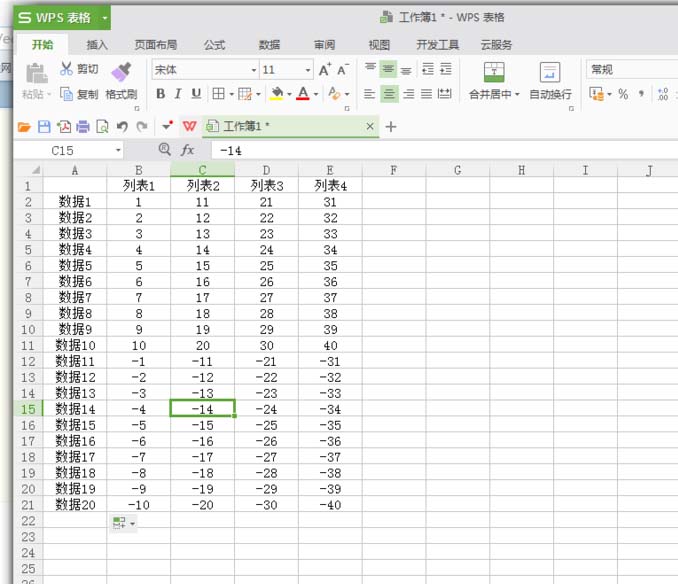Expand the Merge and Center dropdown arrow
The width and height of the screenshot is (678, 584).
(x=517, y=94)
